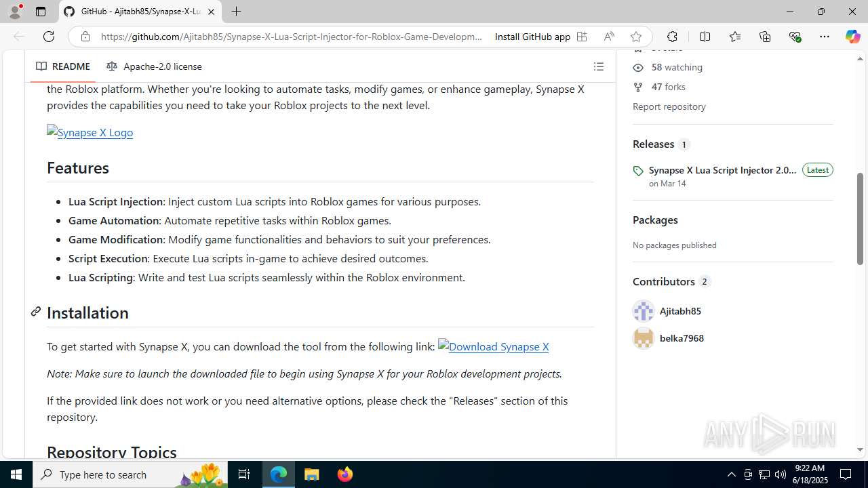Image resolution: width=868 pixels, height=488 pixels.
Task: Click the Installation heading anchor link icon
Action: [x=36, y=312]
